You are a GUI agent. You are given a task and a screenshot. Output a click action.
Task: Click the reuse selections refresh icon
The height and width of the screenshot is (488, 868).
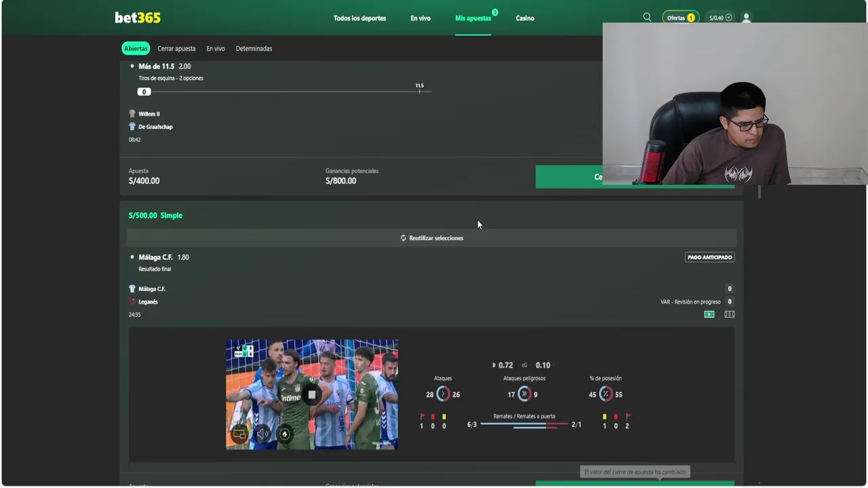(x=403, y=238)
